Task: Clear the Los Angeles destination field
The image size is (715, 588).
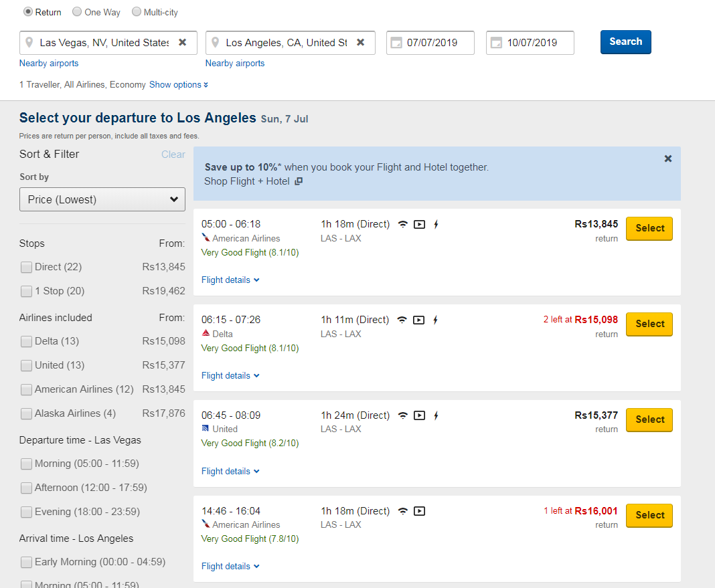Action: pos(361,41)
